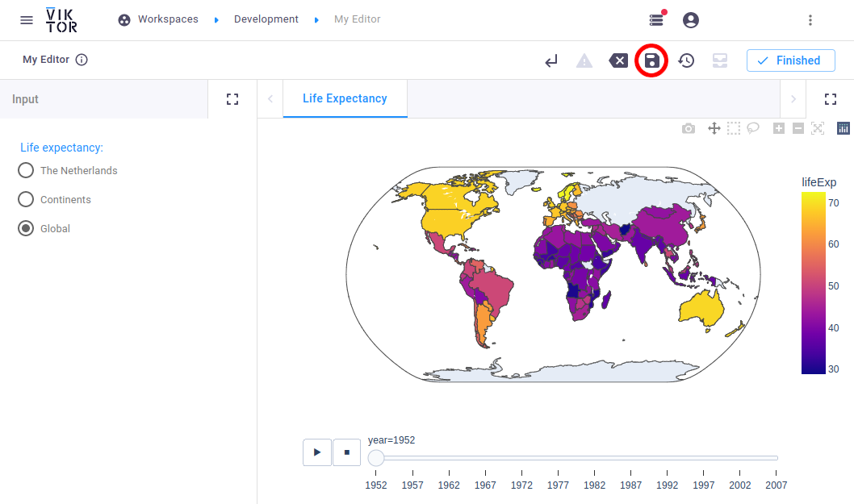Zoom in with the plot's plus icon

point(778,128)
